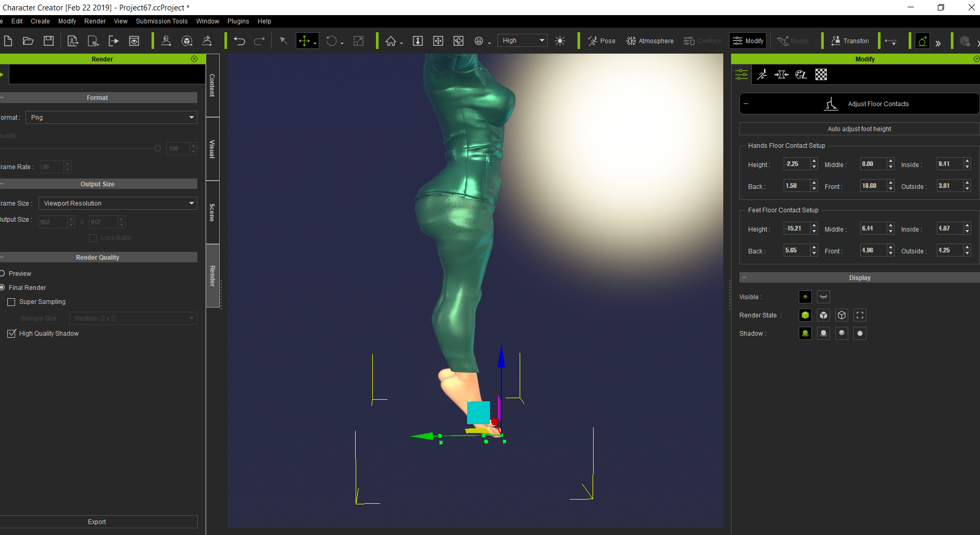Click the New Project icon

(8, 41)
